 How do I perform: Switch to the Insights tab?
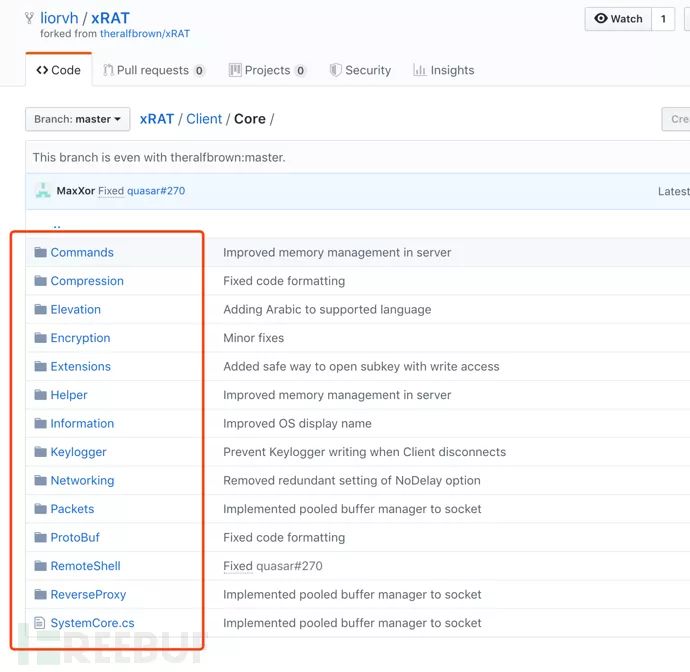(x=444, y=71)
